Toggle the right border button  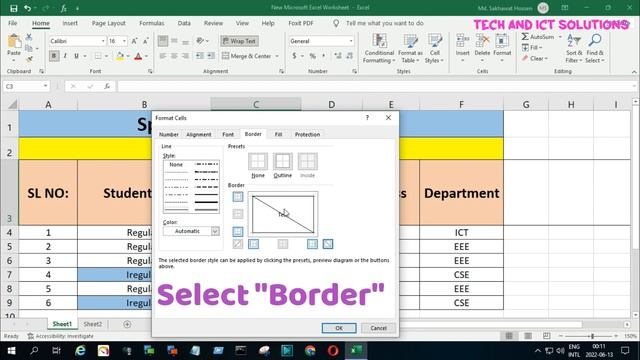coord(312,244)
